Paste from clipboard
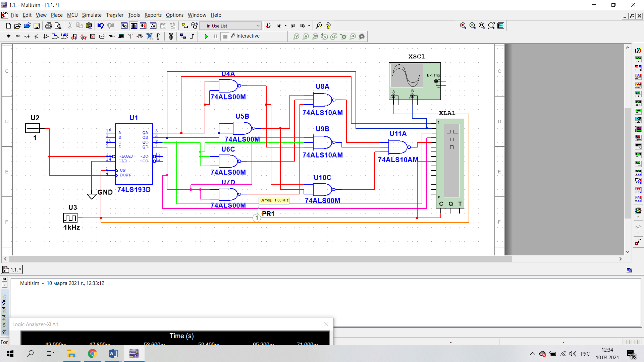Viewport: 644px width, 362px height. click(x=89, y=26)
